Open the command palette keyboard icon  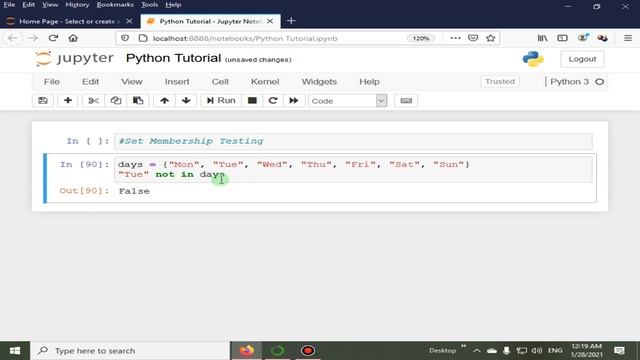[406, 100]
